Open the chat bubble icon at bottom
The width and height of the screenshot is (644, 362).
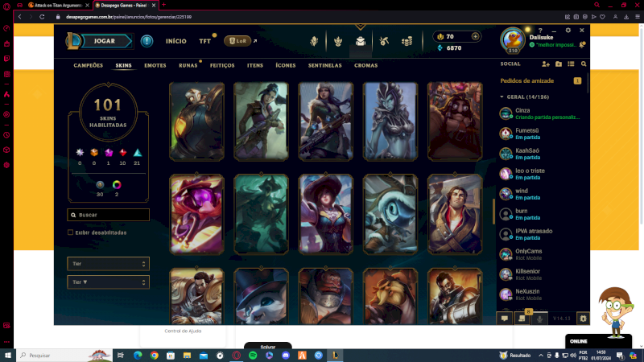(505, 319)
